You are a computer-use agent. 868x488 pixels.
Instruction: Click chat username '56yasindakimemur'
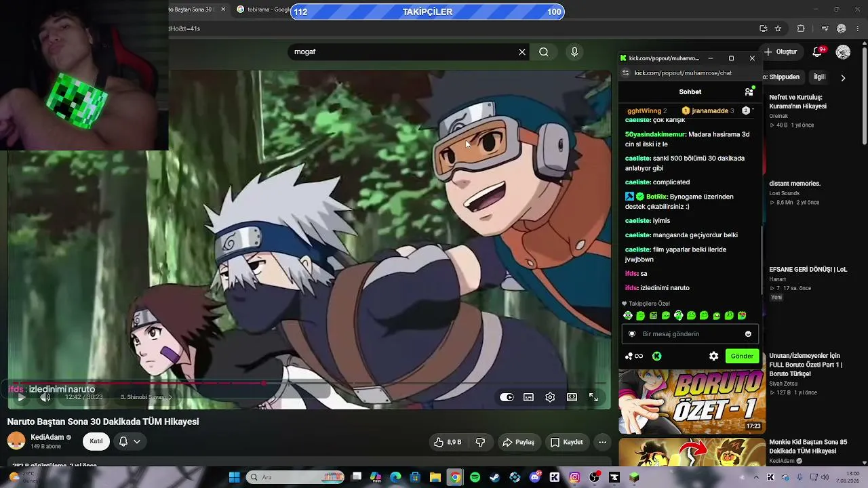coord(655,134)
